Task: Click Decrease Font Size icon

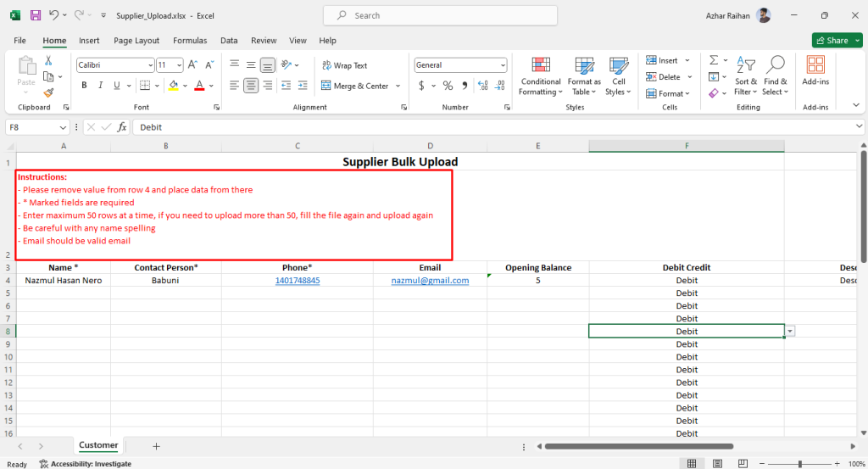Action: click(x=209, y=64)
